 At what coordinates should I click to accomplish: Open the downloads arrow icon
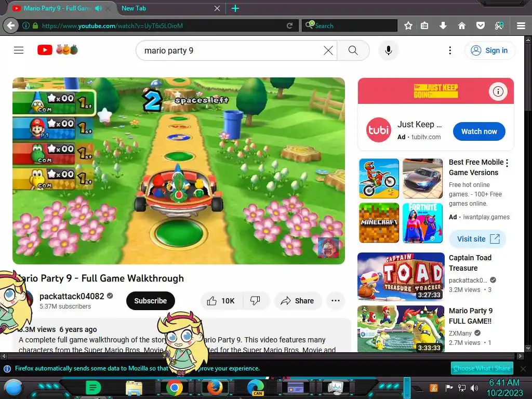tap(443, 25)
